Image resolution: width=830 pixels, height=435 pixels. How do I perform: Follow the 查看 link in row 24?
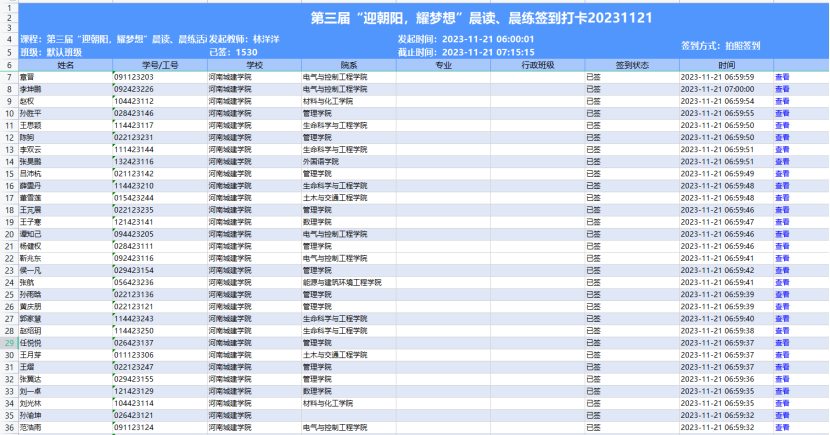[782, 282]
